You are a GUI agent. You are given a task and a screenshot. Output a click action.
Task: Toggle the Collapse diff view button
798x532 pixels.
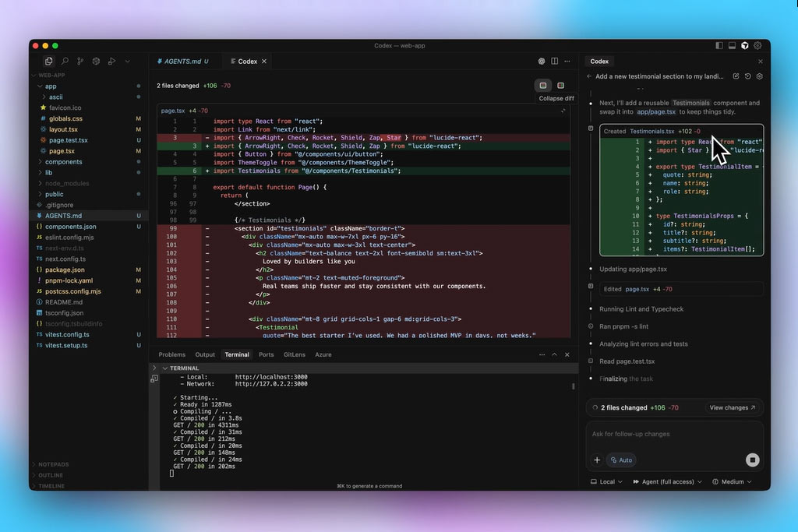pyautogui.click(x=543, y=85)
